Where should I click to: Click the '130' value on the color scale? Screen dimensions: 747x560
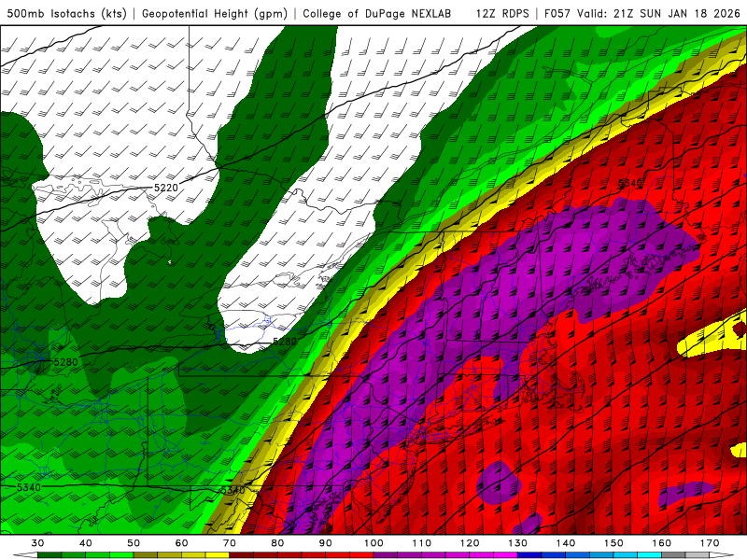click(x=518, y=543)
